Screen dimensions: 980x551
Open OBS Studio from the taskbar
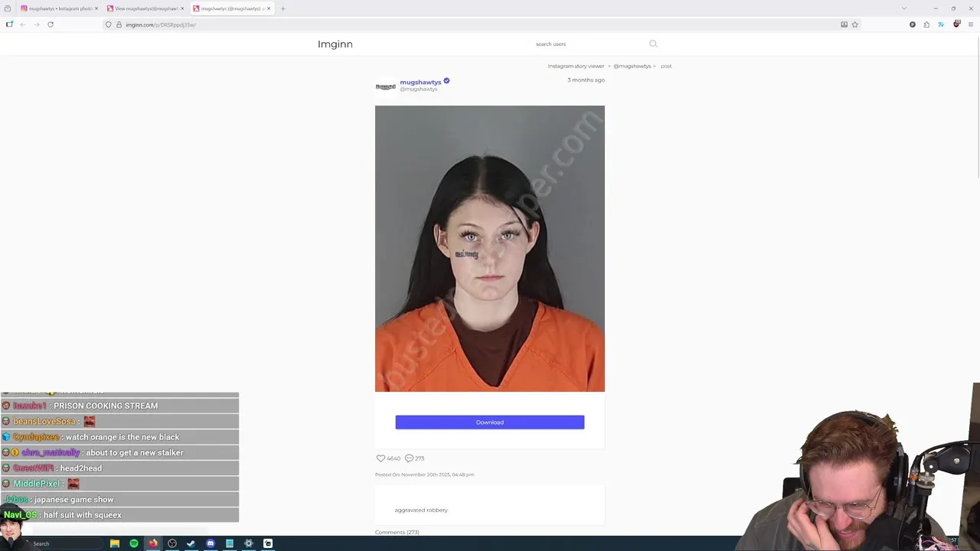(x=172, y=543)
